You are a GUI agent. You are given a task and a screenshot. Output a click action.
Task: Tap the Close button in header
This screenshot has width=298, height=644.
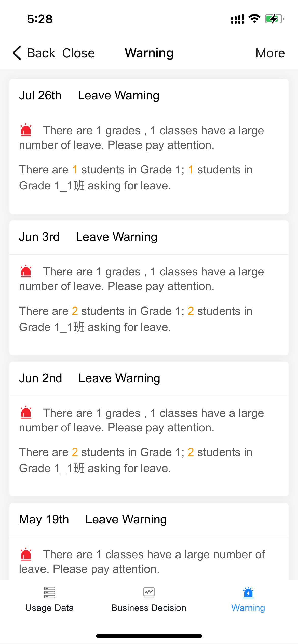(x=78, y=53)
